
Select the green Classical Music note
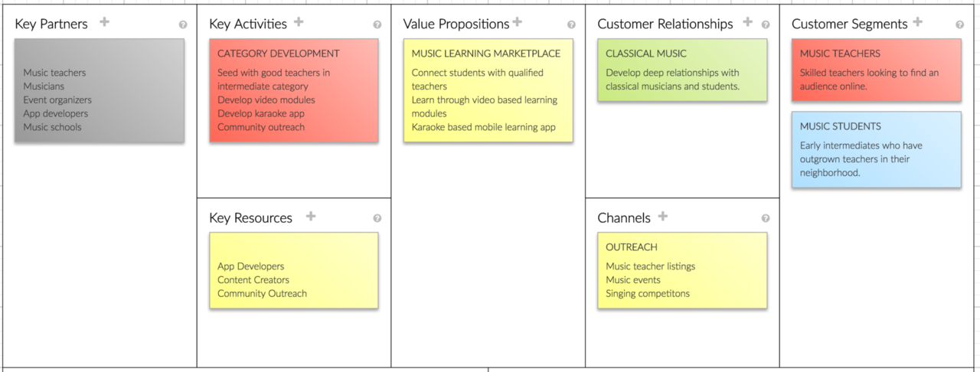[682, 70]
